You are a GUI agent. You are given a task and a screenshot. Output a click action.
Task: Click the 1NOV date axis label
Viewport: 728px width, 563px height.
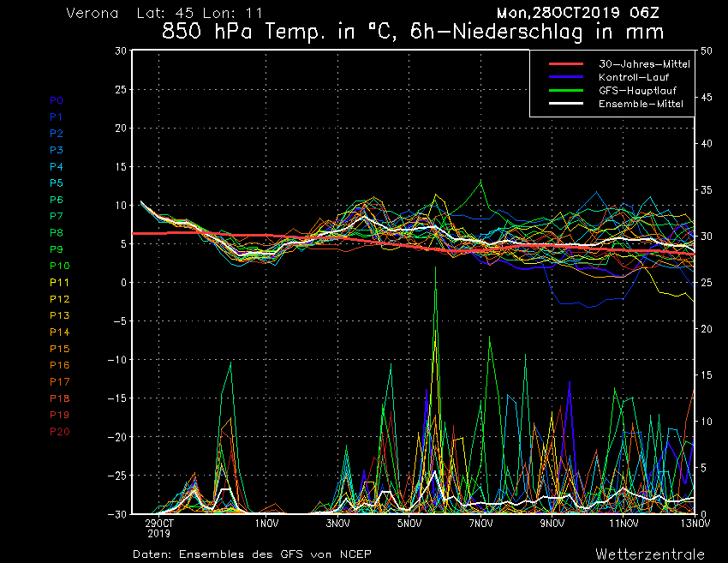click(x=266, y=524)
